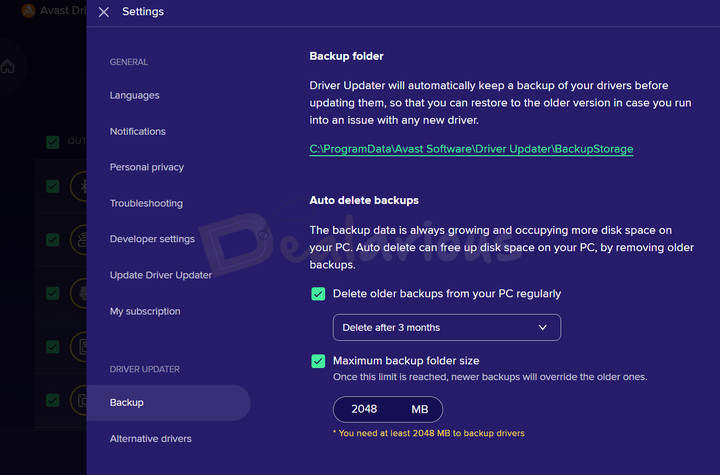Close the Settings panel with X icon
Image resolution: width=720 pixels, height=475 pixels.
(104, 12)
